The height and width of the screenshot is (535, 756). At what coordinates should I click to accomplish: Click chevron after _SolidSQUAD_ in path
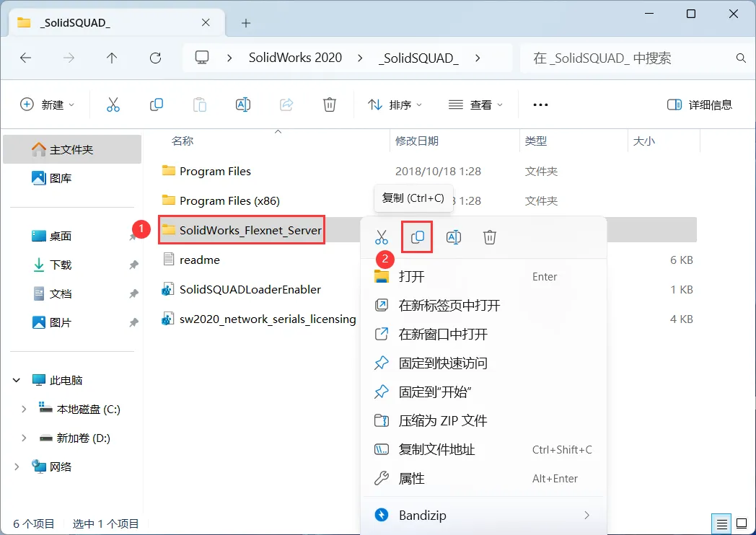pos(478,58)
